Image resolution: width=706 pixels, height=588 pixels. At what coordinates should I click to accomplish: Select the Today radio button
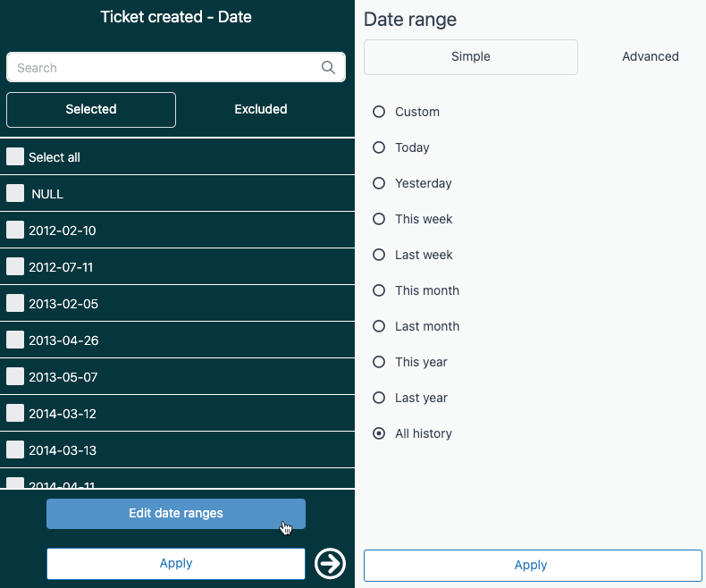click(379, 147)
